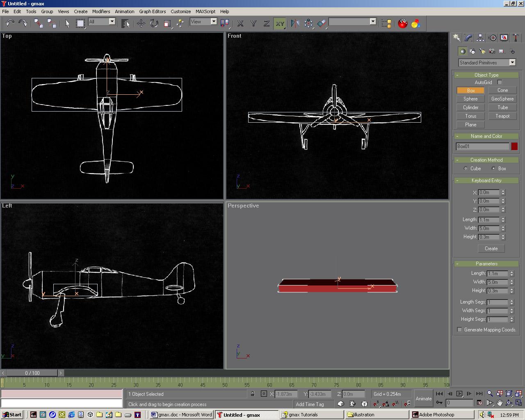Viewport: 525px width, 420px height.
Task: Collapse the Keyboard Entry rollout
Action: 486,180
